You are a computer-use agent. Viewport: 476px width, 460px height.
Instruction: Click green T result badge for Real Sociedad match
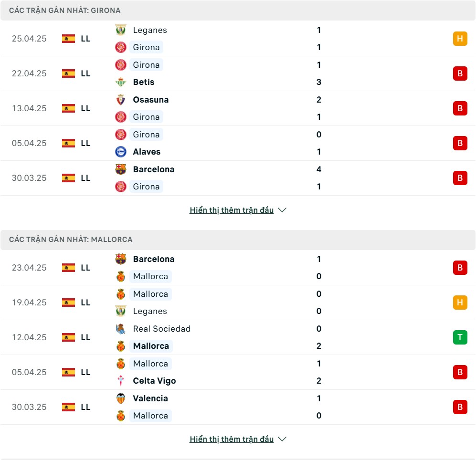coord(460,337)
